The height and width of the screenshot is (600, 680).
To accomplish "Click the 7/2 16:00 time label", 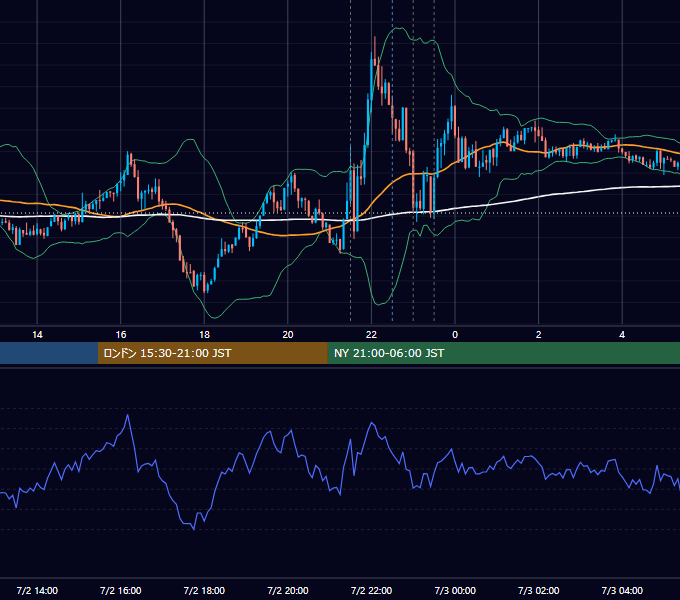I will coord(121,590).
